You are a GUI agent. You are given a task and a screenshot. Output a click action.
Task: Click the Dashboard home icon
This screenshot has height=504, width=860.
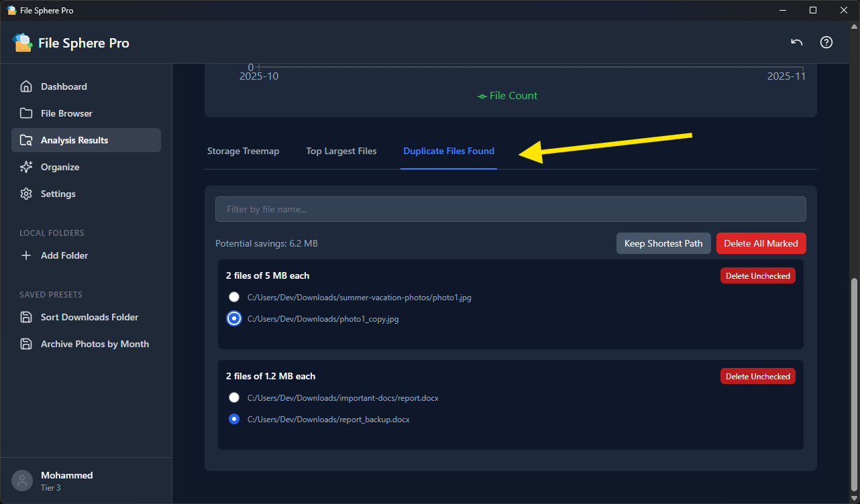26,86
